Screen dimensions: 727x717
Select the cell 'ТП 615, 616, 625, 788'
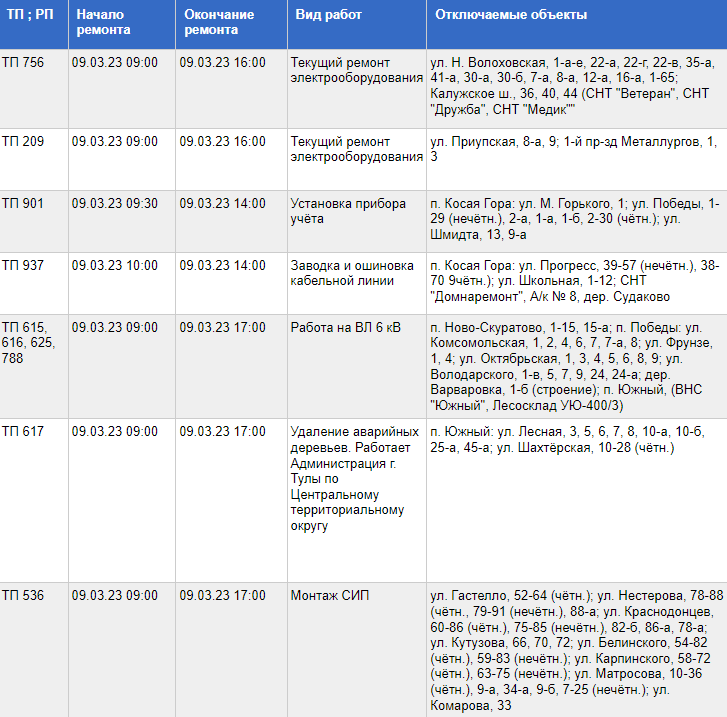pos(34,366)
